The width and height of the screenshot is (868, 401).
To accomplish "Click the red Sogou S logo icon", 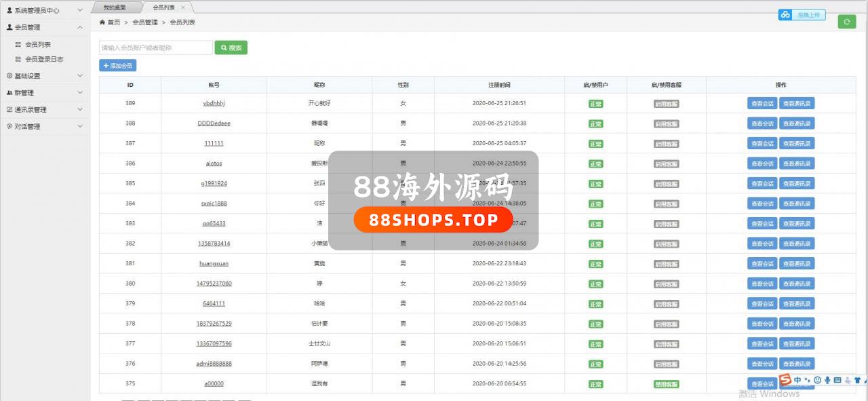I will click(785, 380).
